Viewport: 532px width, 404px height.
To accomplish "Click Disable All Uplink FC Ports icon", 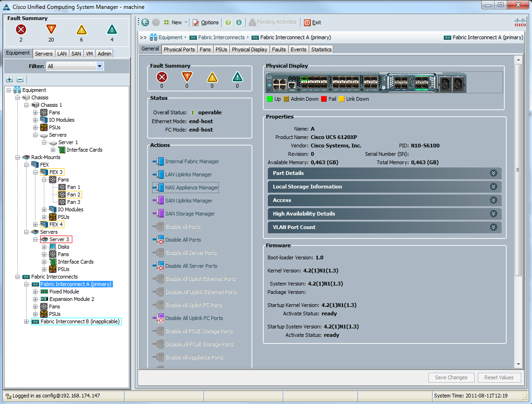I will 159,318.
